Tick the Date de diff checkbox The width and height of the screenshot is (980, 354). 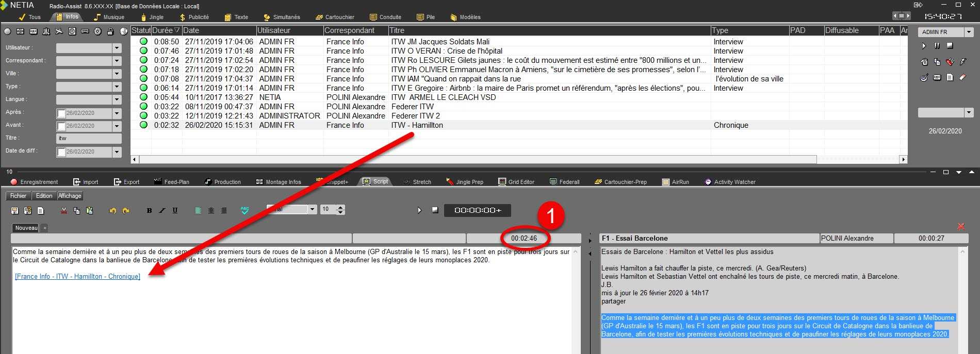click(x=61, y=152)
